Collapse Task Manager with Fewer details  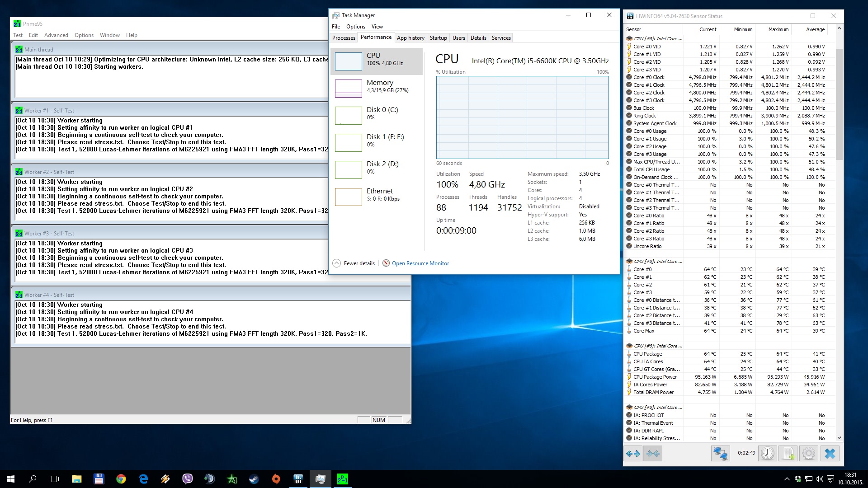[354, 263]
